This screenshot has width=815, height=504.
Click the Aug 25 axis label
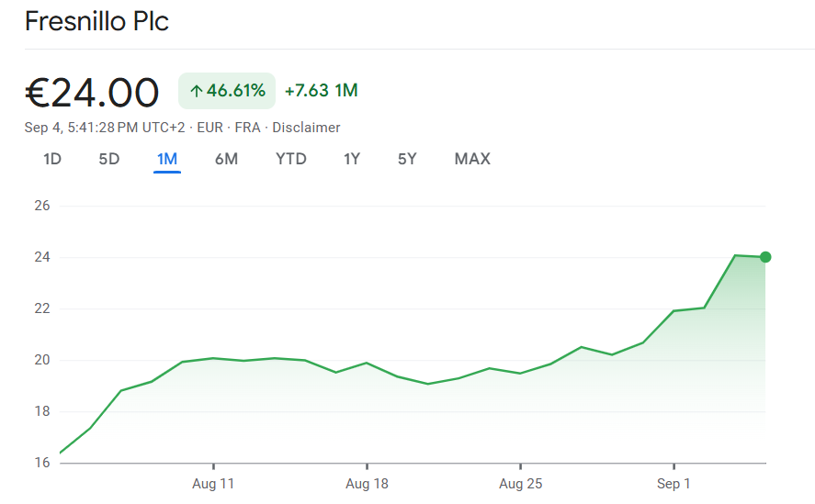520,484
